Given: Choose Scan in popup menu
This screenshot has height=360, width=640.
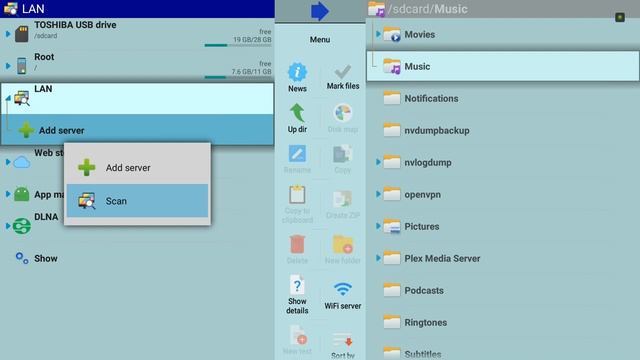Looking at the screenshot, I should tap(138, 200).
